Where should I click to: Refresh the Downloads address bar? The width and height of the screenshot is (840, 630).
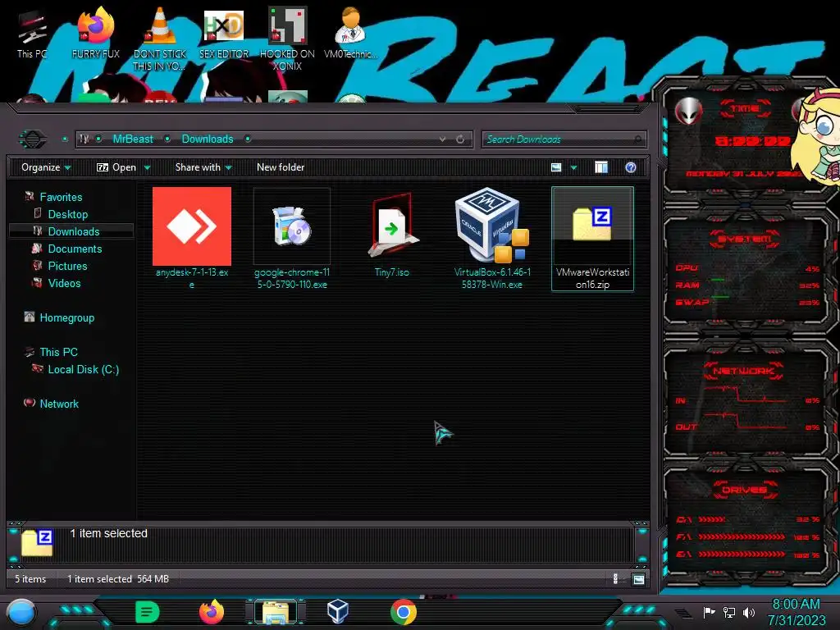point(460,139)
